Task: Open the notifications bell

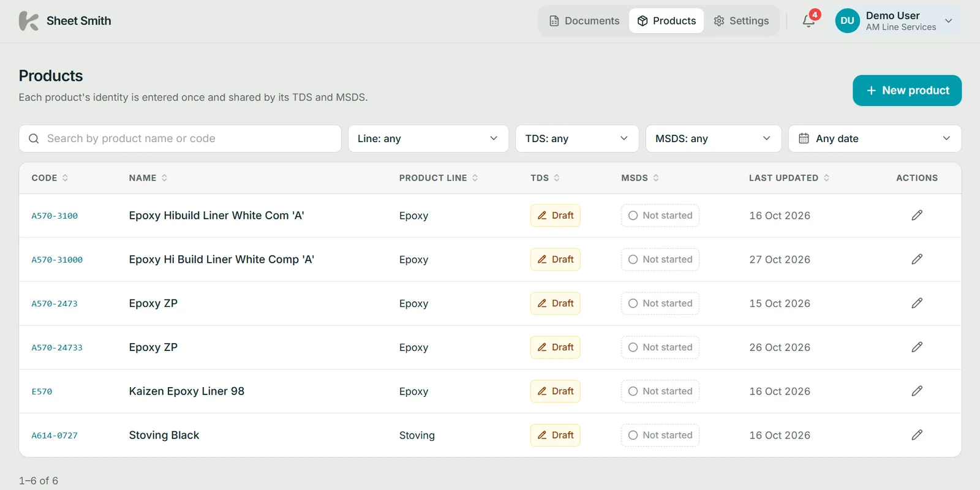Action: pyautogui.click(x=809, y=21)
